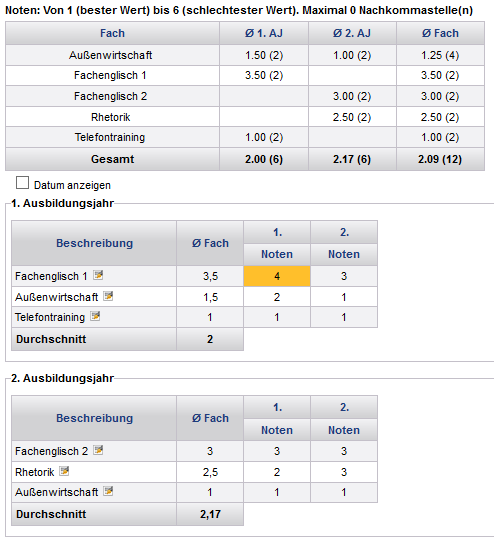The image size is (494, 538).
Task: Open the Rhetorik note icon
Action: [64, 471]
